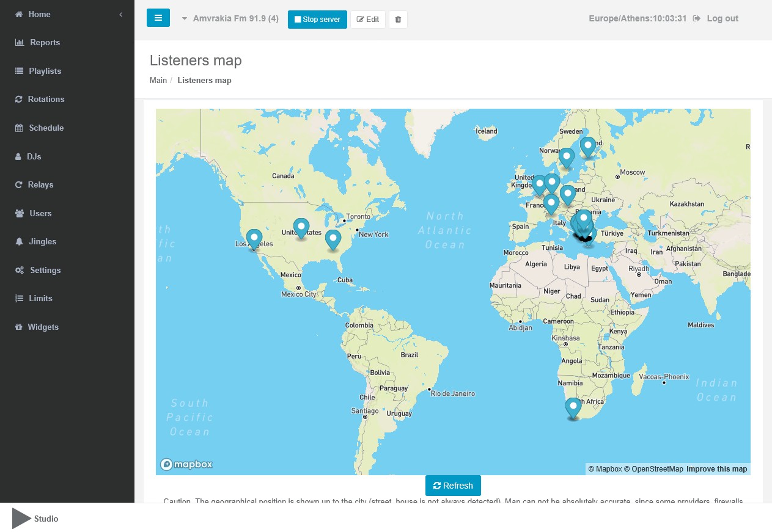Select the Schedule calendar menu item
This screenshot has width=772, height=532.
[x=46, y=128]
